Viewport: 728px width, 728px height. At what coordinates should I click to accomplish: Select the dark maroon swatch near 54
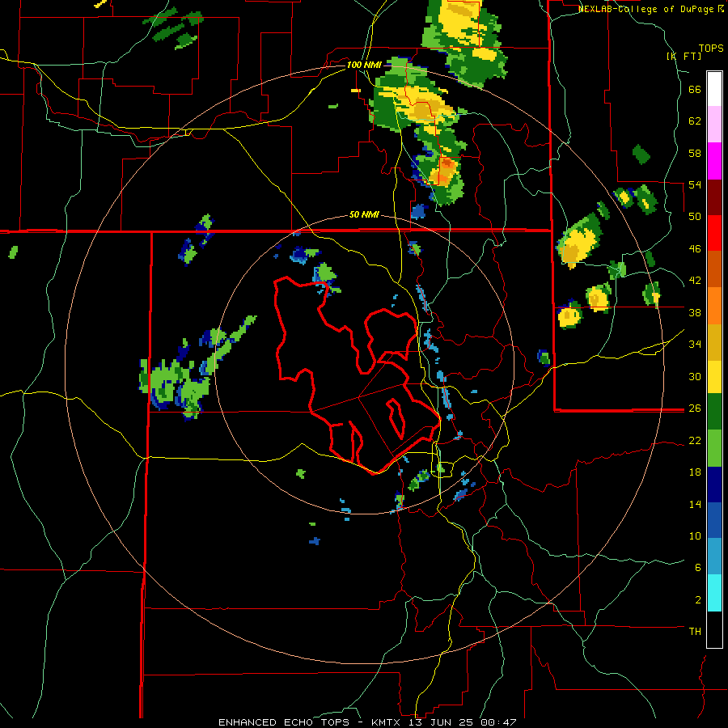point(714,197)
